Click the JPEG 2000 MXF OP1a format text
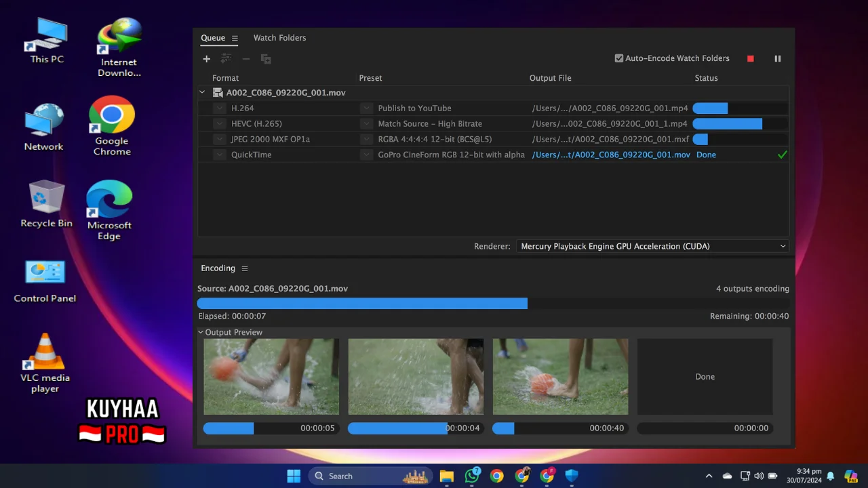 pos(271,140)
